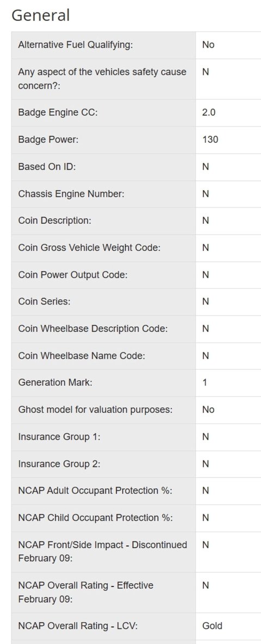Click the Badge Engine CC value 2.0
The width and height of the screenshot is (261, 644).
209,112
